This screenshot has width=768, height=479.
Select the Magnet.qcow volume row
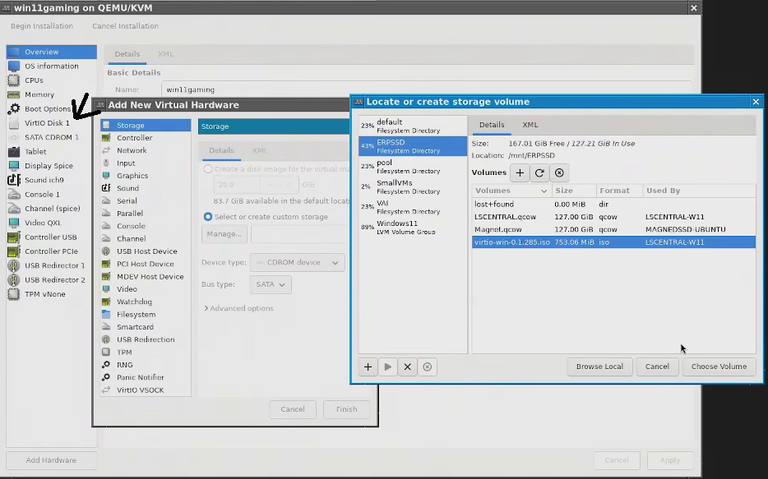click(x=614, y=230)
